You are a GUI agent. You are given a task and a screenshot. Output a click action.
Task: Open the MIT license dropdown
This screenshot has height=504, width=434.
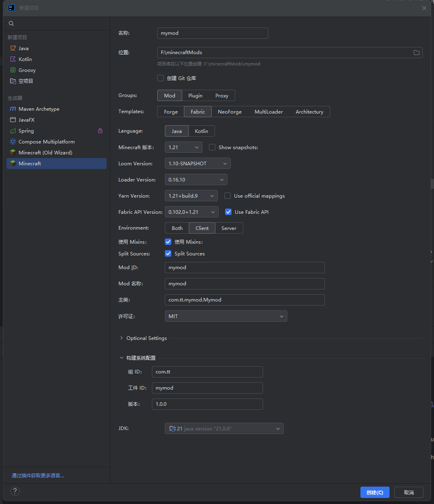click(226, 316)
